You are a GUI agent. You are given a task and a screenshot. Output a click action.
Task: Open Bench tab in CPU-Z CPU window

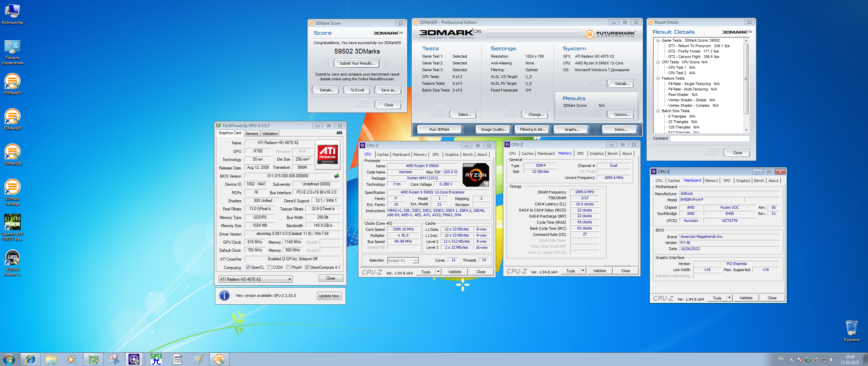(468, 155)
